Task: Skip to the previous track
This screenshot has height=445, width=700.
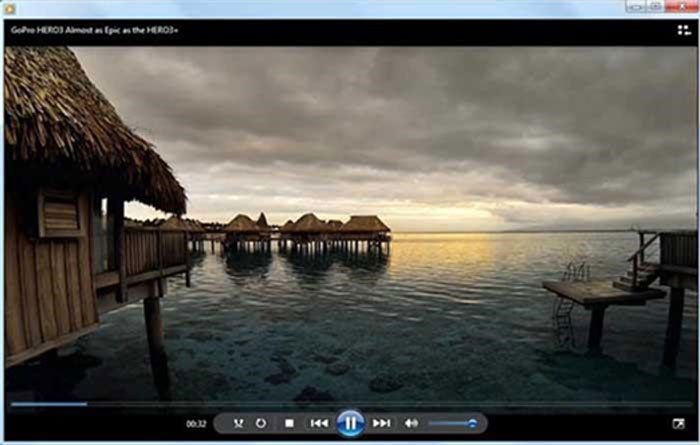Action: (319, 423)
